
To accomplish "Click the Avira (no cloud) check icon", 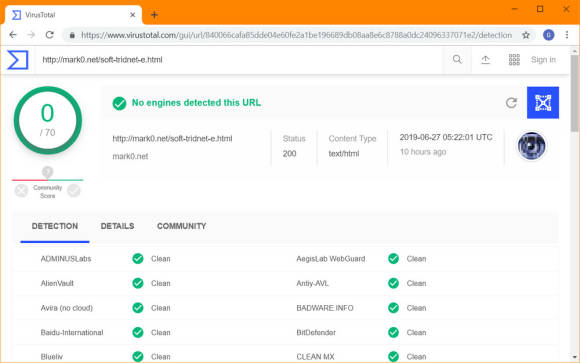I will pos(138,308).
